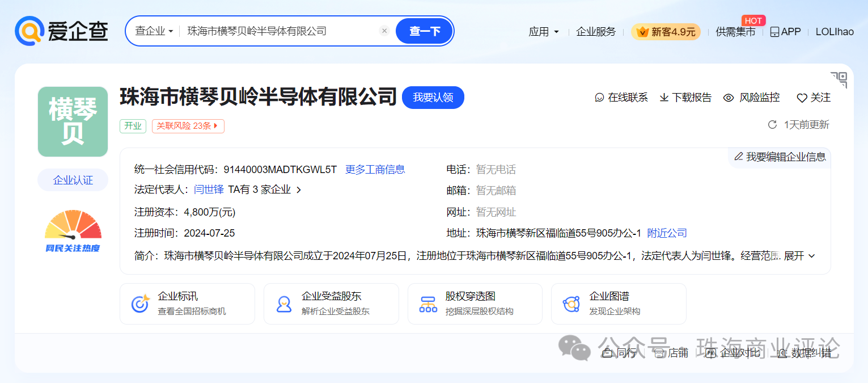Click the 企业标讯 card icon

(x=140, y=304)
